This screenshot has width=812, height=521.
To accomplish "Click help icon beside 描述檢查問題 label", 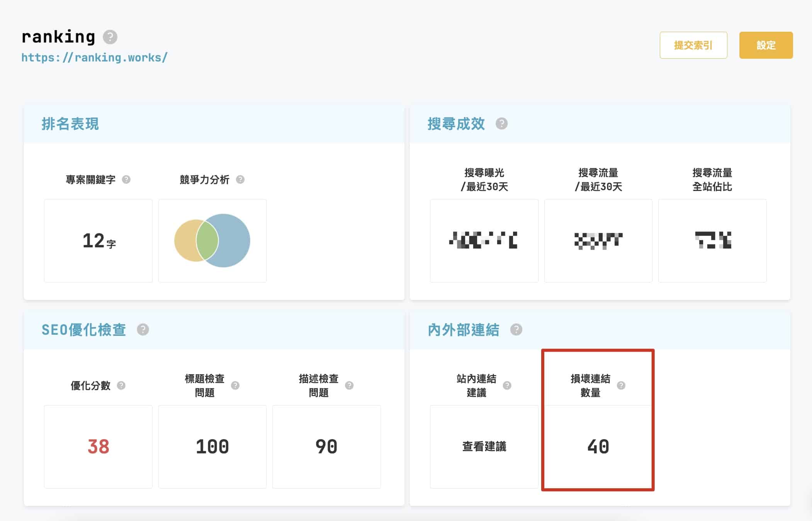I will [x=349, y=385].
